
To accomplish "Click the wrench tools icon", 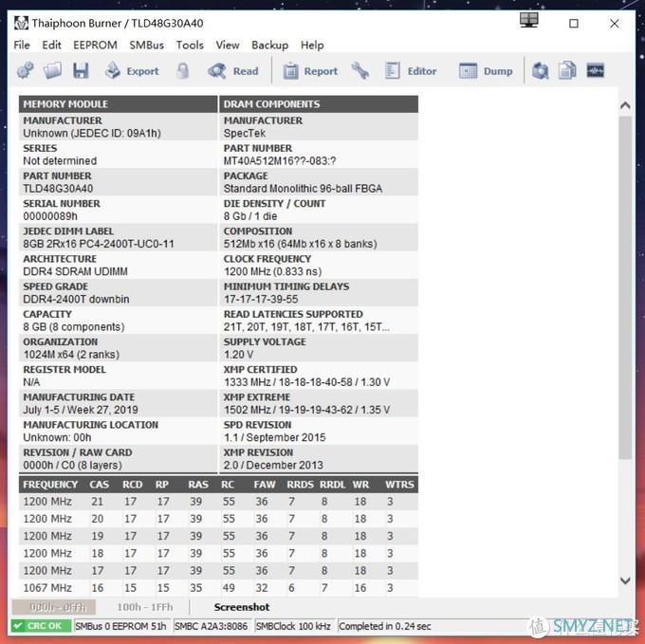I will coord(360,71).
